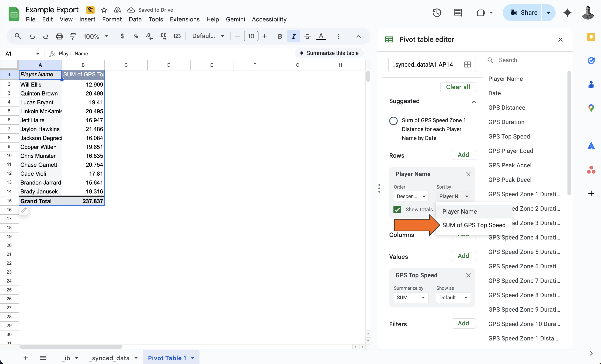Screen dimensions: 601x364
Task: Open Google Maps in side panel
Action: 591,108
